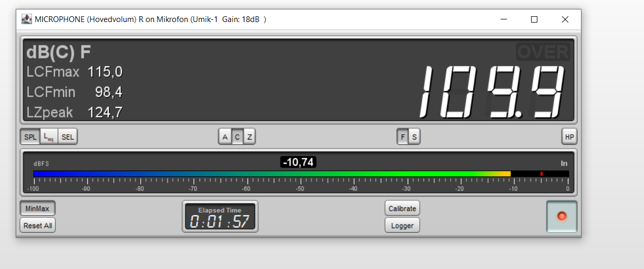Choose A weighting

225,137
